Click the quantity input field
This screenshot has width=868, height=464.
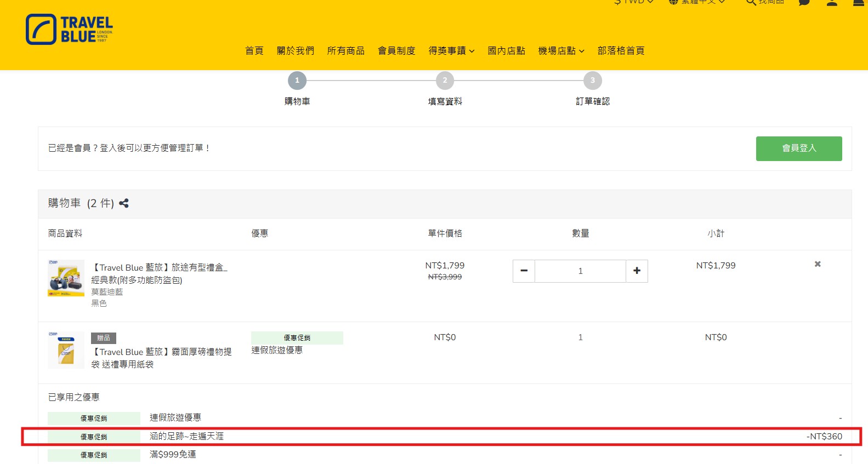[580, 271]
